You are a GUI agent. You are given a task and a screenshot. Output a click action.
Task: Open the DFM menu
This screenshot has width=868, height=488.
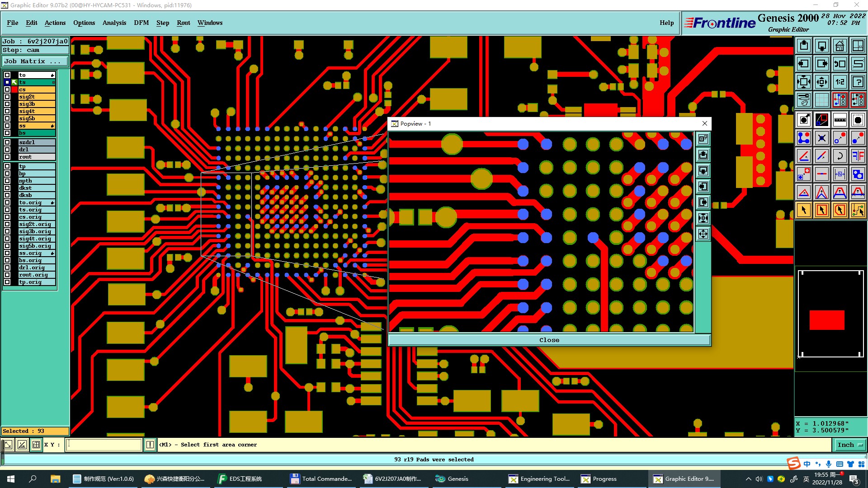pyautogui.click(x=141, y=23)
